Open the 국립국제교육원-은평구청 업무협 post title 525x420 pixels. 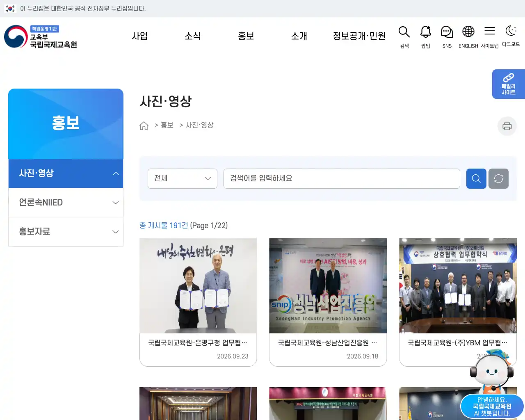click(198, 342)
